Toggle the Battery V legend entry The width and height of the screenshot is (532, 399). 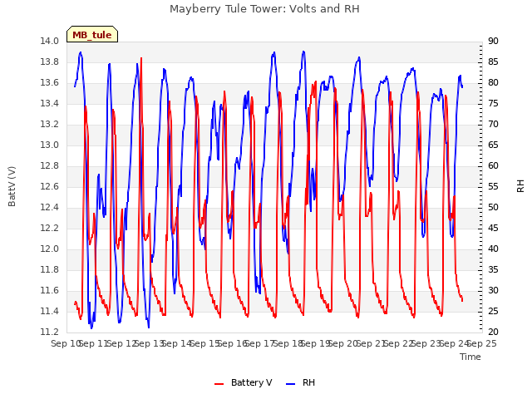click(244, 382)
